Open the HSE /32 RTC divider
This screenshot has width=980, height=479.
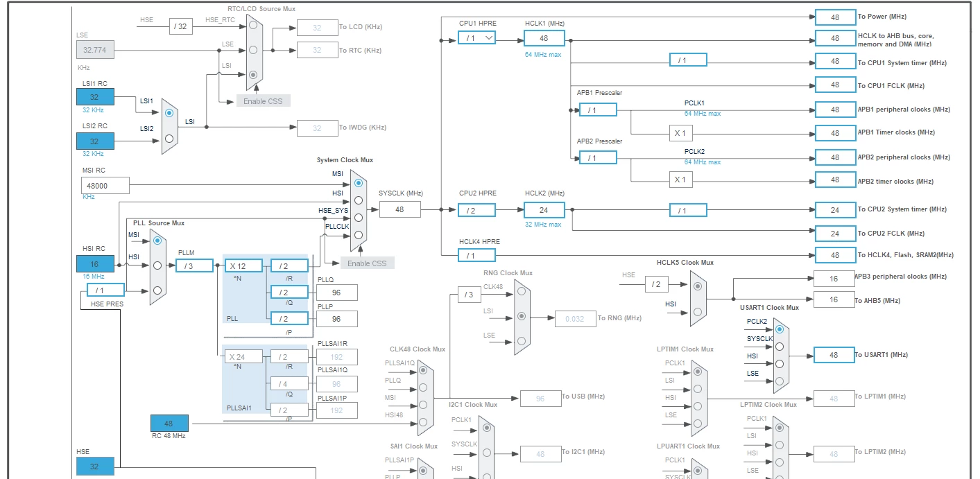coord(181,26)
